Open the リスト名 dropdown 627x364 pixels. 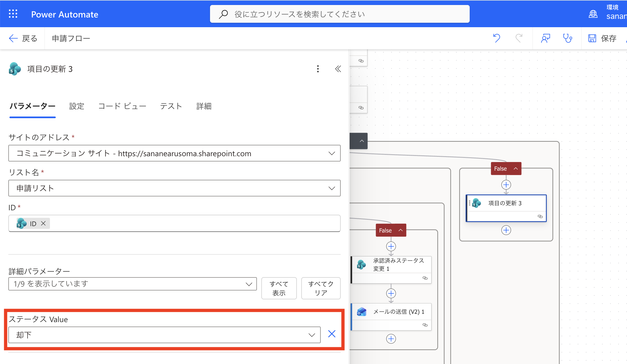[175, 188]
